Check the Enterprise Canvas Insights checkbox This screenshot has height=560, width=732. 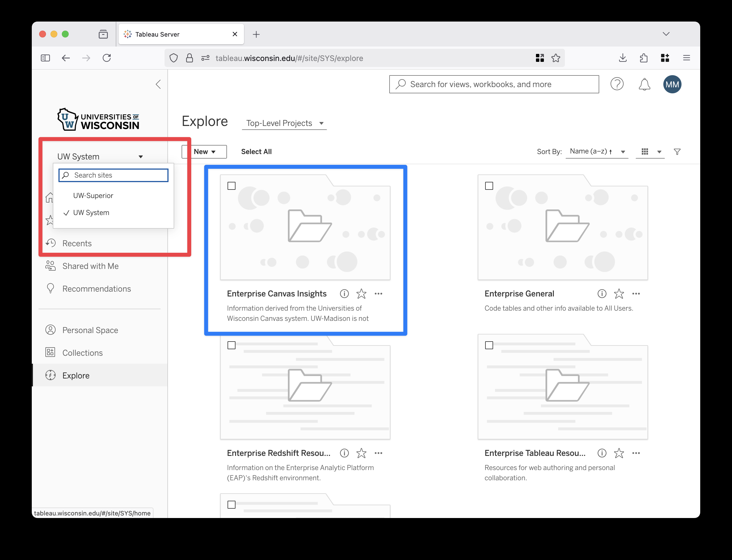coord(231,186)
